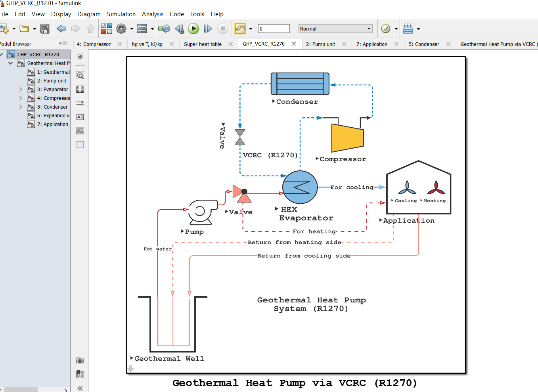Expand the 3: Evaporator tree node
This screenshot has height=392, width=538.
(x=21, y=89)
